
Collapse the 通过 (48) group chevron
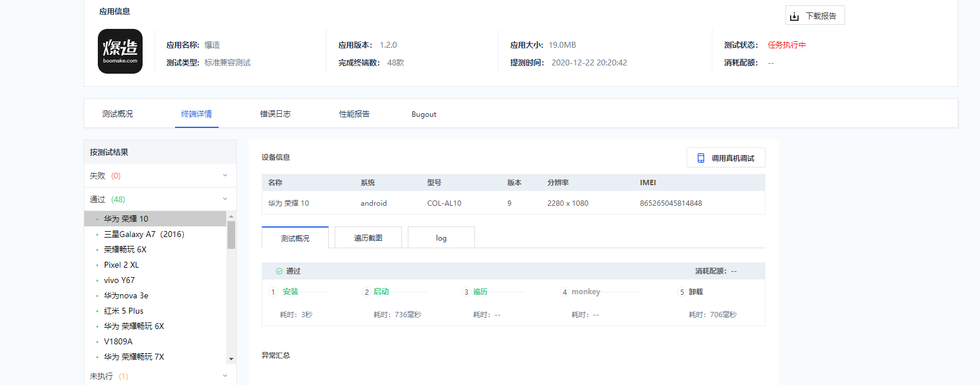pos(225,199)
